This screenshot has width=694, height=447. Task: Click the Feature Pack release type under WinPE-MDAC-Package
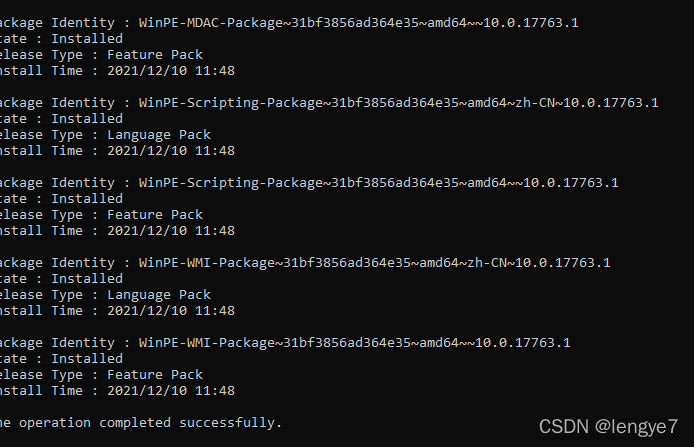point(101,54)
